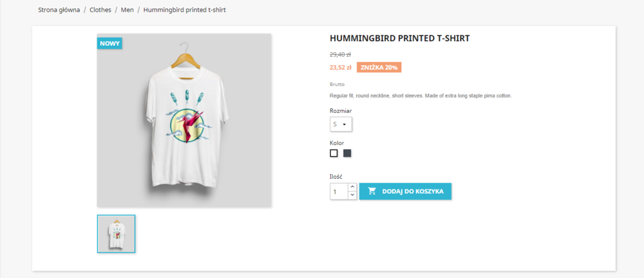Viewport: 644px width, 278px height.
Task: Click the crossed-out price 29,40 zł
Action: 340,54
